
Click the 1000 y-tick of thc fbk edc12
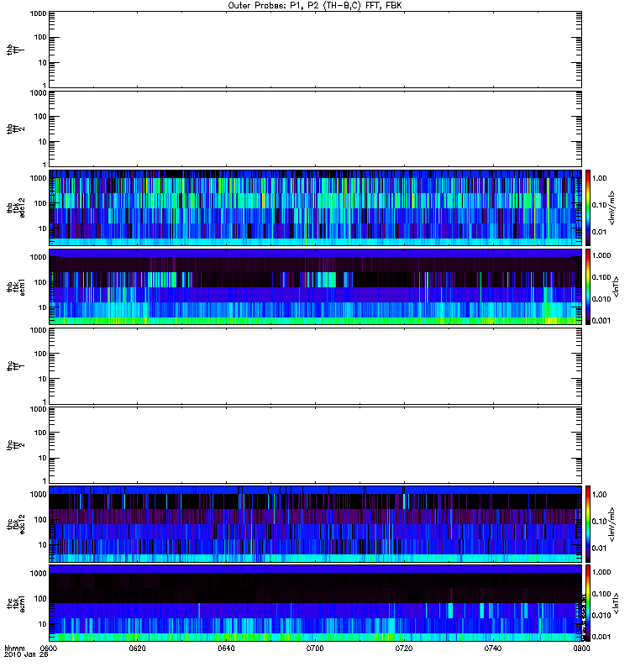[x=38, y=494]
